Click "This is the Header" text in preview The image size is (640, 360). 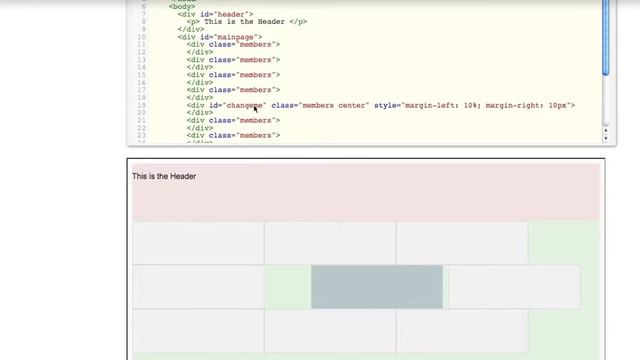[x=164, y=176]
